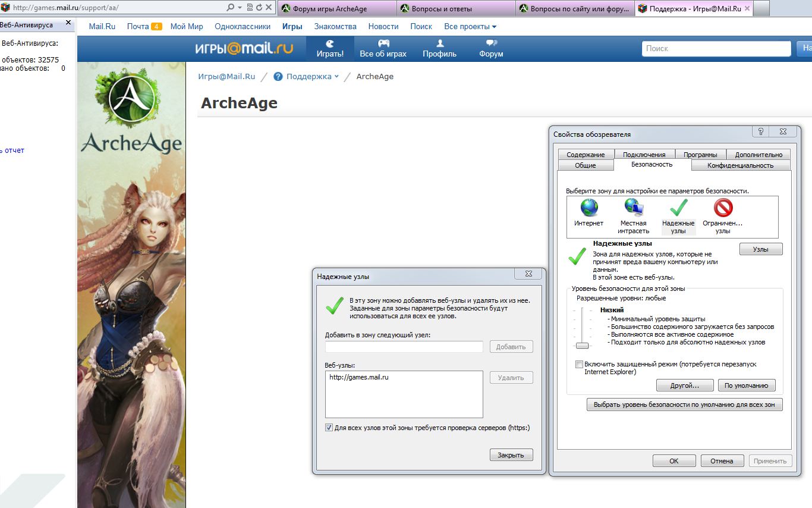Click the Игры@mail.ru site logo
This screenshot has width=812, height=508.
[x=244, y=48]
